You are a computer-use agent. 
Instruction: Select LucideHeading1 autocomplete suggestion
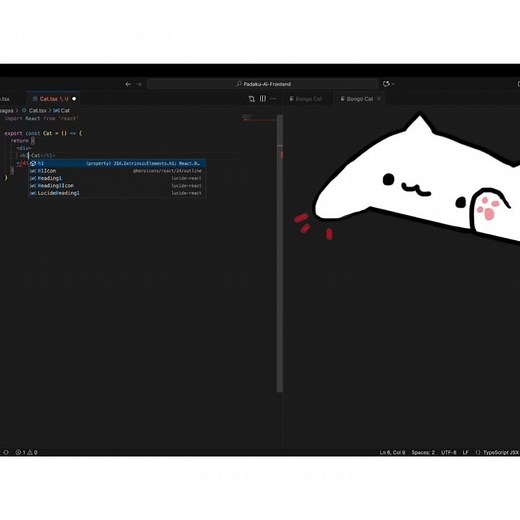[x=117, y=193]
